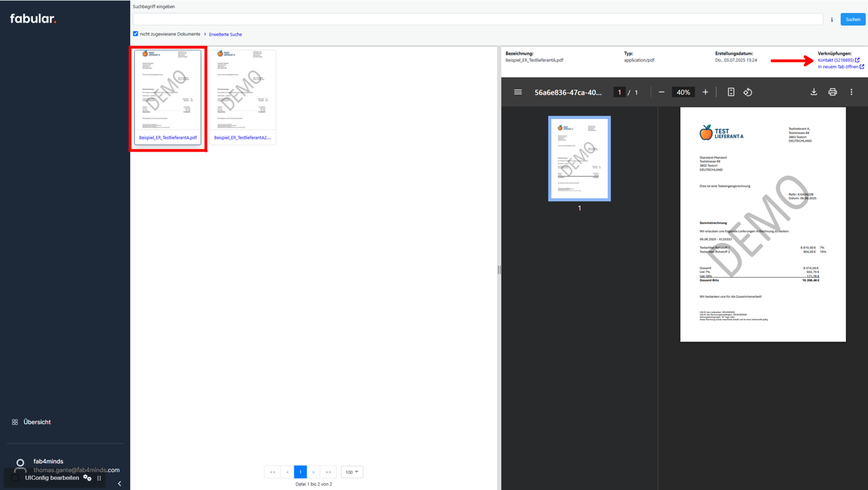Screen dimensions: 868x490
Task: Uncheck nicht zugewiesene Dokumente
Action: (136, 34)
